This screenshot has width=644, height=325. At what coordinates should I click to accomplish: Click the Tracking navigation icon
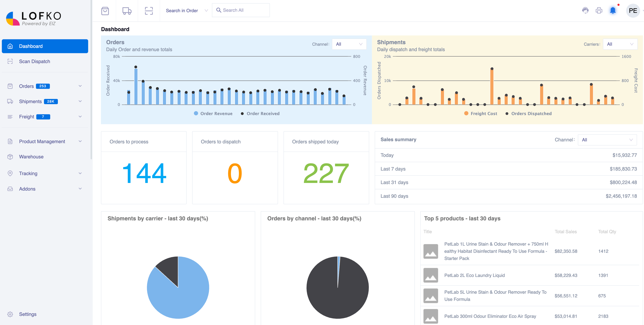(10, 173)
